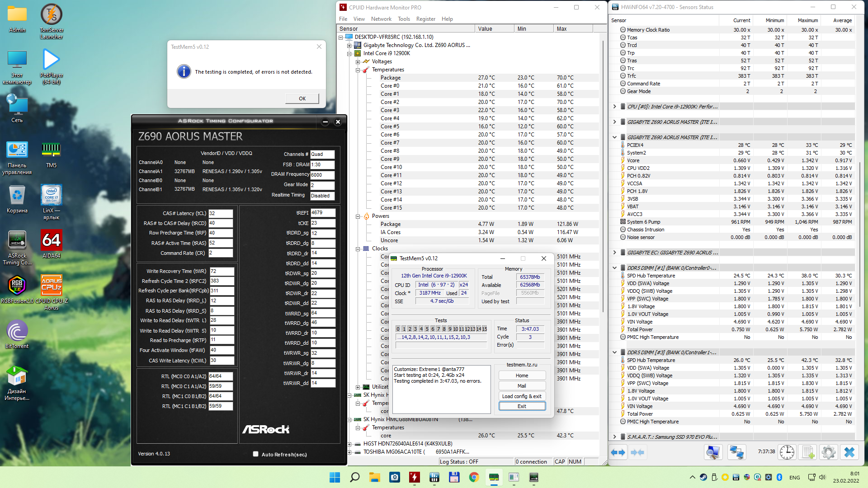The image size is (868, 488).
Task: Toggle Auto Refresh checkbox in Timing Configurator
Action: coord(256,454)
